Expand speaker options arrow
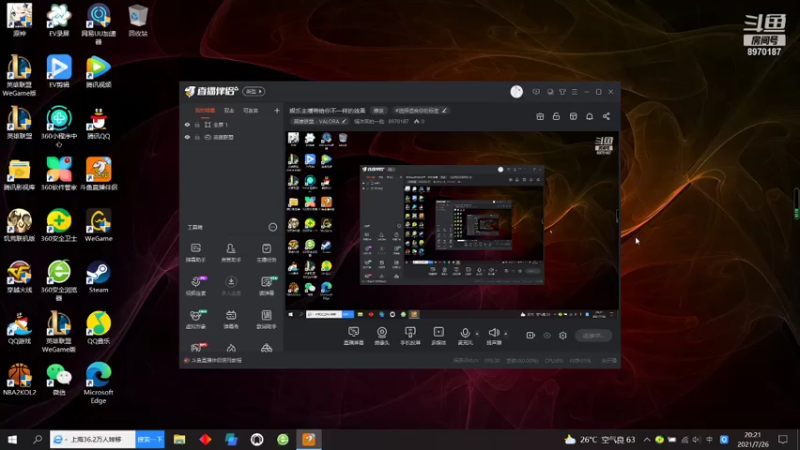The image size is (800, 450). [506, 334]
